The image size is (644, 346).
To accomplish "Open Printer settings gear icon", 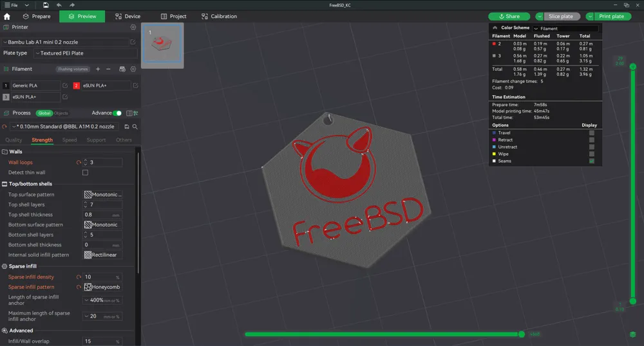I will pos(133,27).
